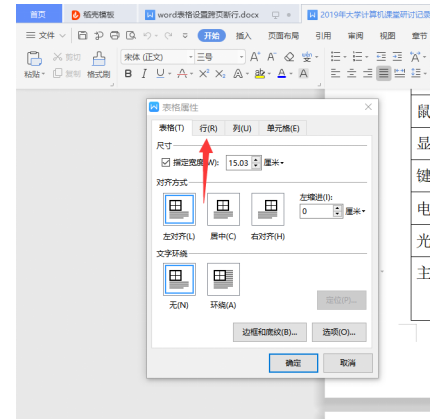This screenshot has width=438, height=420.
Task: Click the Numbered List icon
Action: [x=357, y=57]
